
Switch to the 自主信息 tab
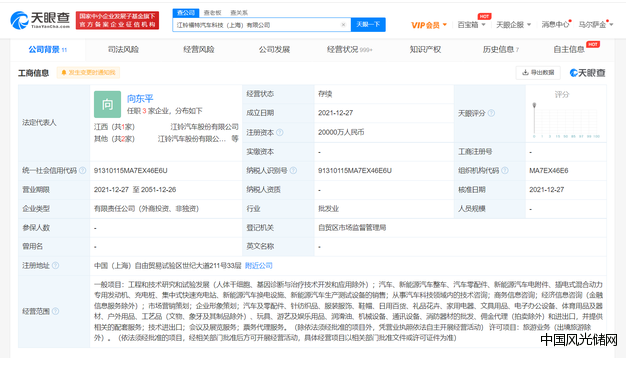[x=569, y=49]
